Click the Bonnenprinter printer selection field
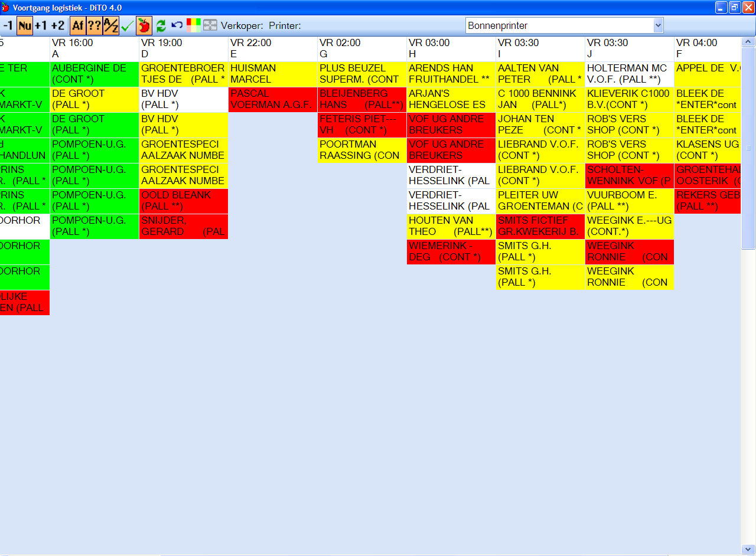This screenshot has width=756, height=556. pyautogui.click(x=564, y=25)
